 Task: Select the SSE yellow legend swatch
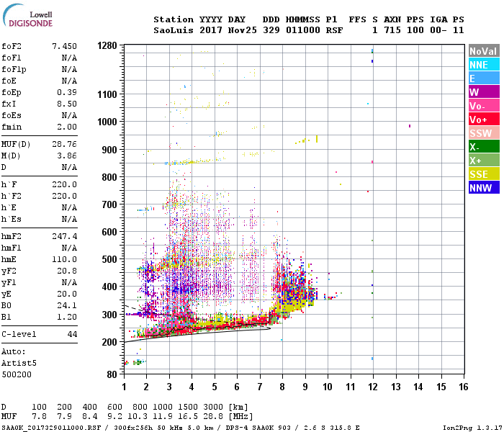484,174
